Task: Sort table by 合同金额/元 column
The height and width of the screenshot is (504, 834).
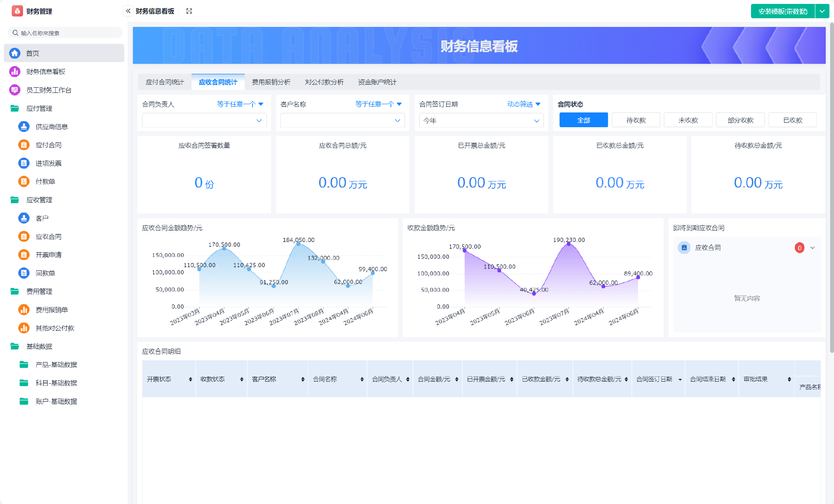Action: [457, 379]
